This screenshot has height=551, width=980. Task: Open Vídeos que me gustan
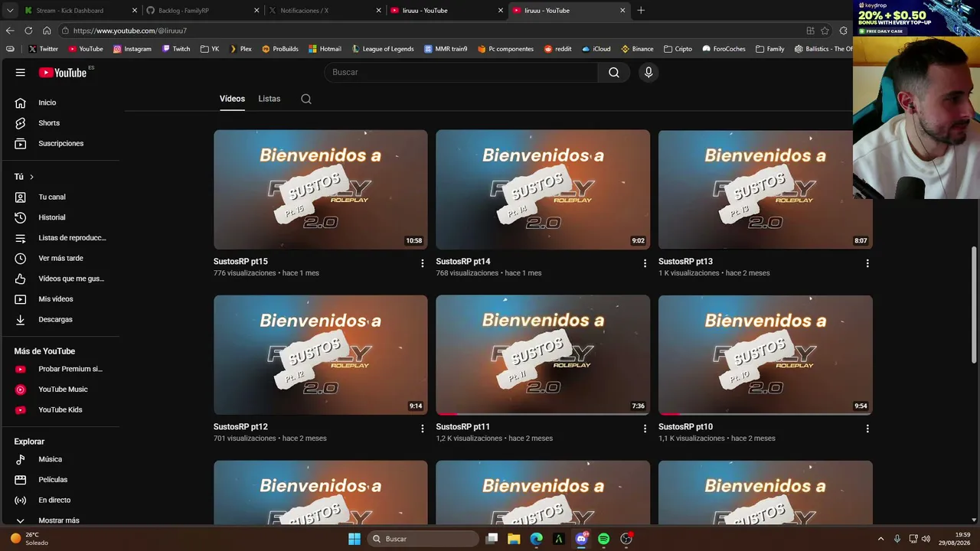point(61,279)
